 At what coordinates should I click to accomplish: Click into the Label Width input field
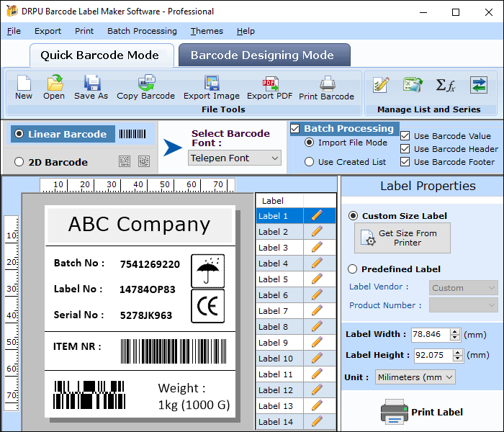click(x=430, y=334)
